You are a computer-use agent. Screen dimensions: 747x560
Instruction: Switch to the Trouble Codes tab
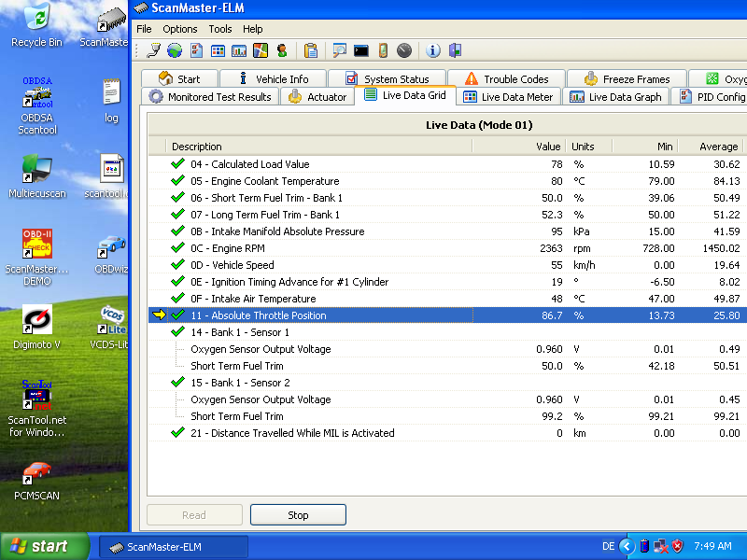coord(504,79)
